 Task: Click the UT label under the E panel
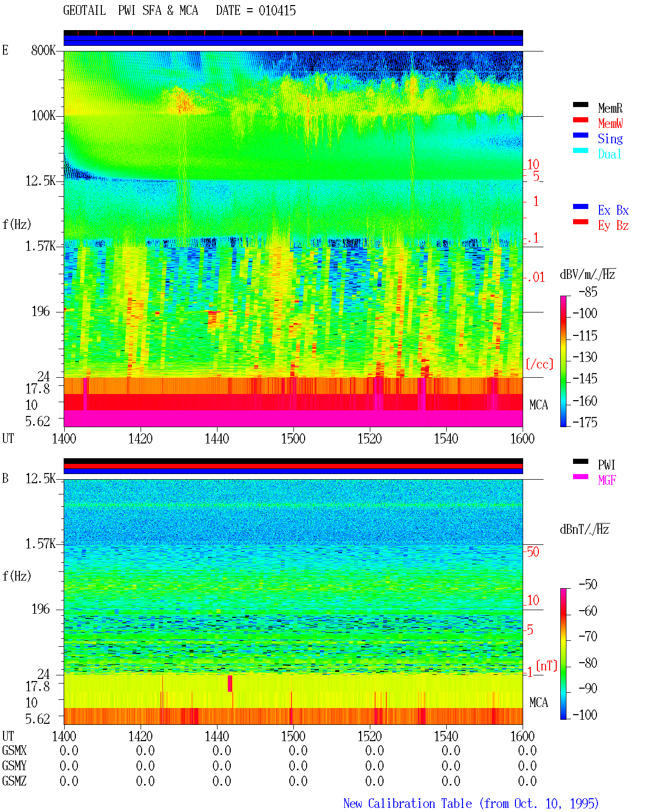click(8, 439)
